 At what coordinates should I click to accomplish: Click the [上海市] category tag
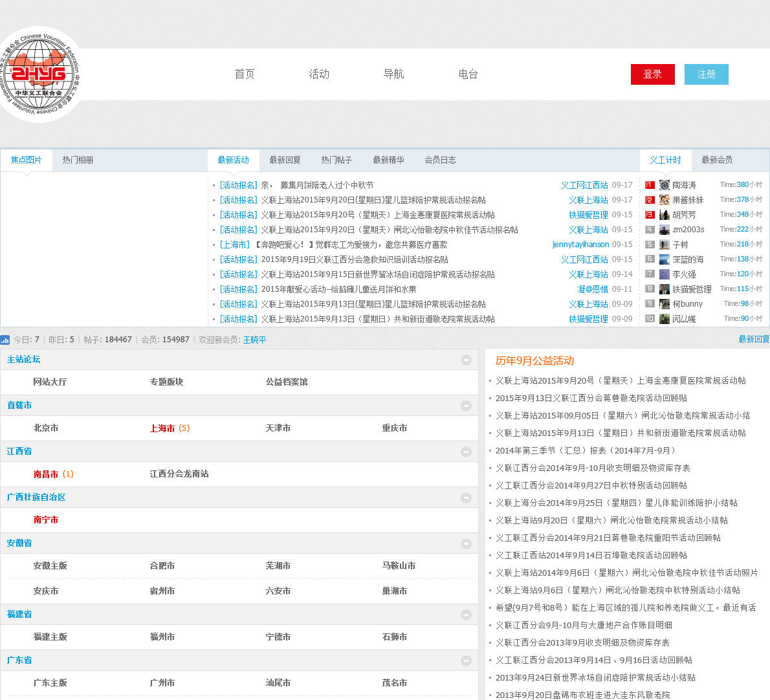click(235, 245)
